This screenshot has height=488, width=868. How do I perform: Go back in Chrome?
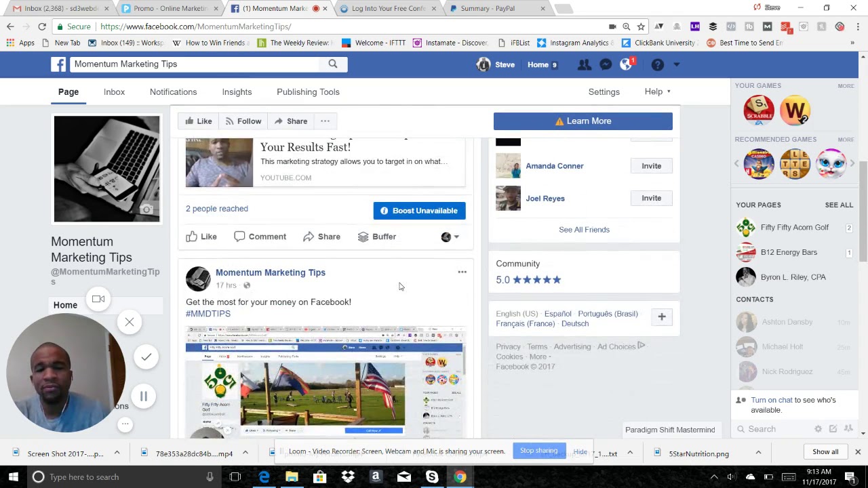pos(10,26)
